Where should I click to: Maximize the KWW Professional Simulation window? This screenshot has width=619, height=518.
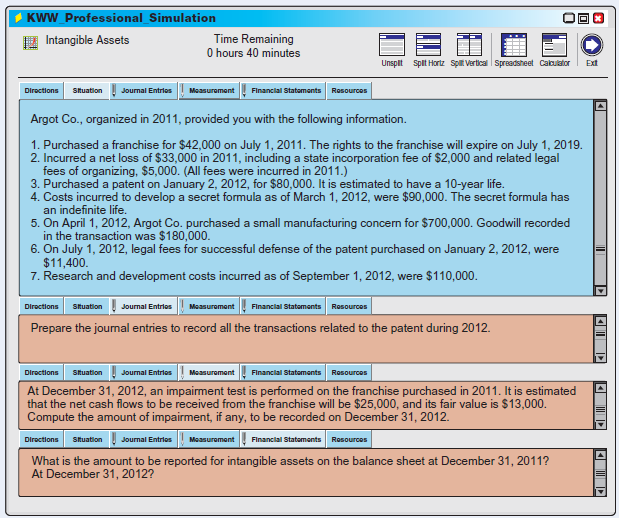click(584, 18)
